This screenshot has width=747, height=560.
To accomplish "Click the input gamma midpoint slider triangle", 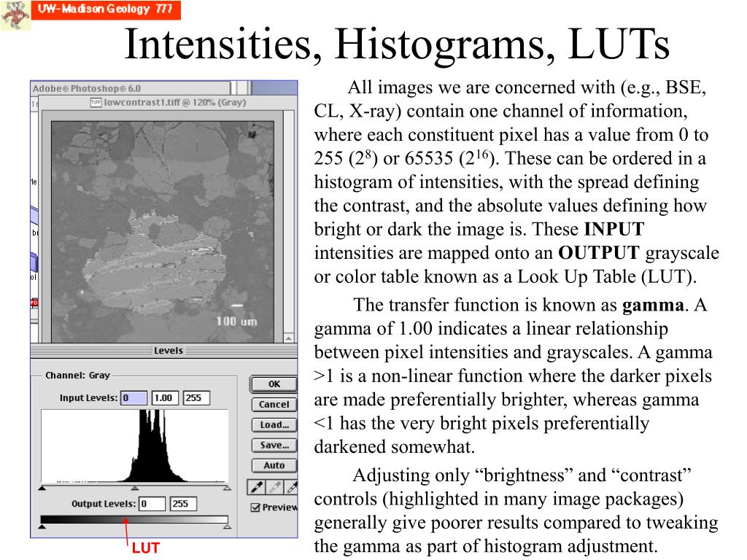I will [135, 488].
